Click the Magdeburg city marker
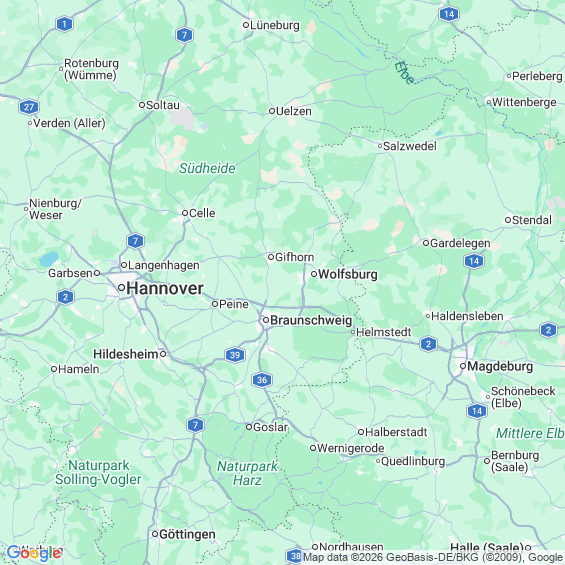The height and width of the screenshot is (565, 565). [x=463, y=366]
